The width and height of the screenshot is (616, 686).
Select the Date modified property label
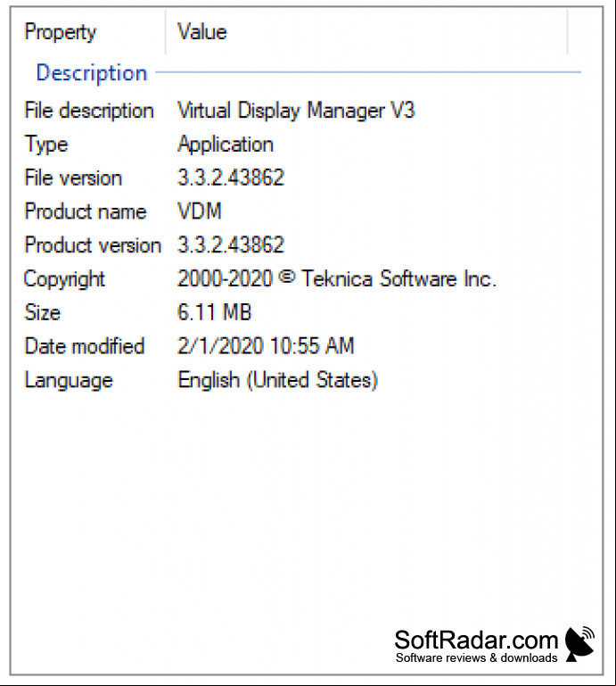click(84, 346)
